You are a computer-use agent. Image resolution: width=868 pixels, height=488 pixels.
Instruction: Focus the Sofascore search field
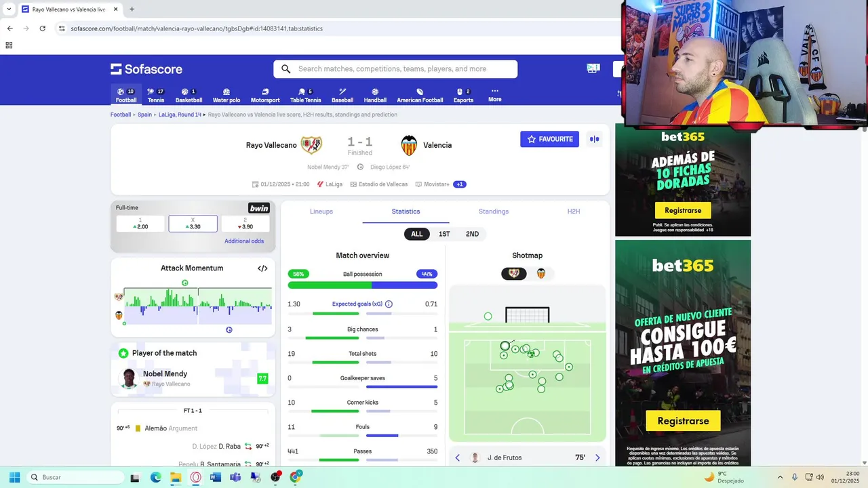395,69
